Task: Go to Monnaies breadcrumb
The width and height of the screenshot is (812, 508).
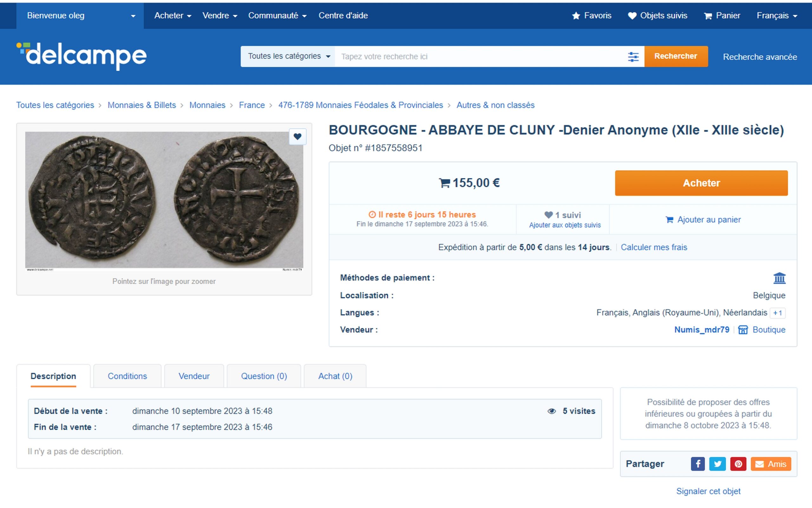Action: (x=207, y=105)
